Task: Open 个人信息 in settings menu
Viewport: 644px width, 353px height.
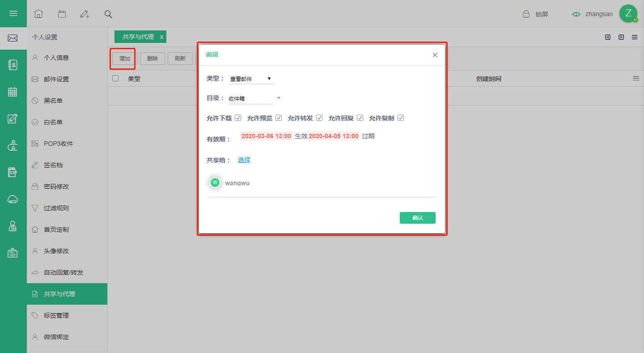Action: [x=67, y=58]
